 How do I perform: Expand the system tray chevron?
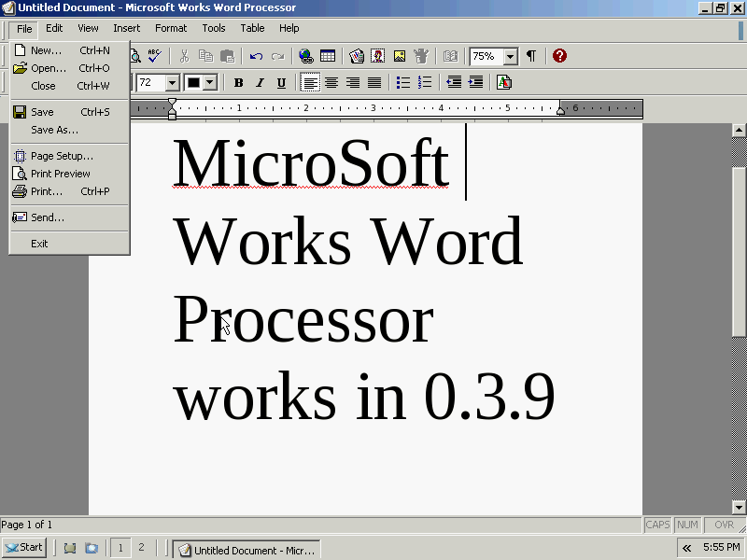tap(686, 548)
